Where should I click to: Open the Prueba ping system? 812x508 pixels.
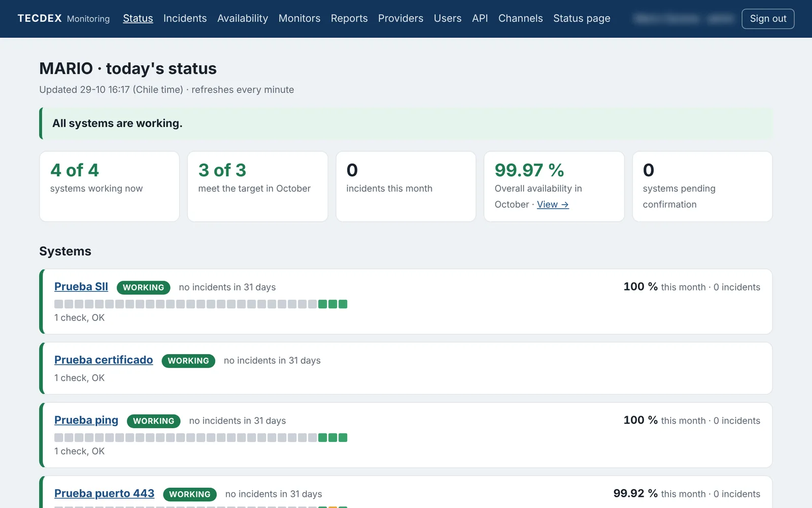coord(86,420)
